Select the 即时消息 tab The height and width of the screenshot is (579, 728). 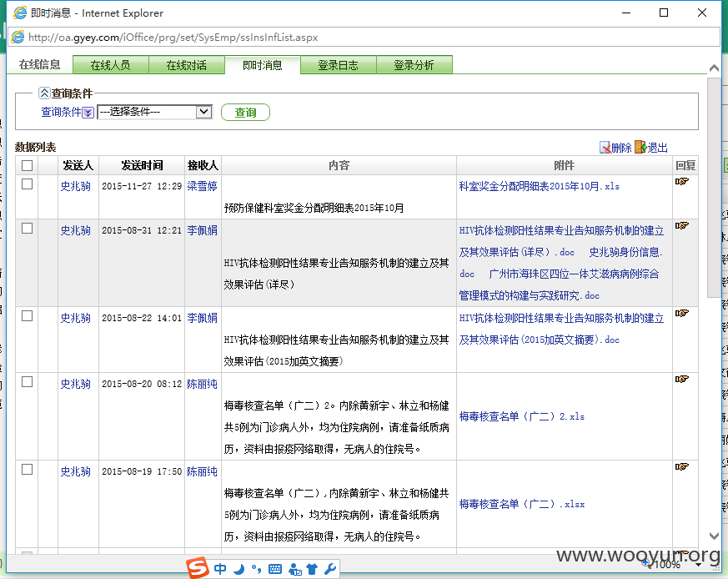tap(263, 65)
